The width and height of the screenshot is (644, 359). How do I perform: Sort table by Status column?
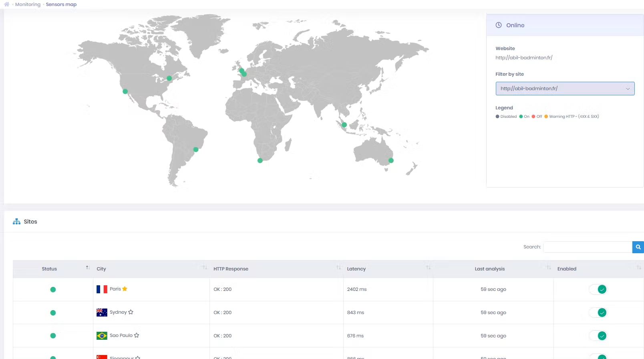pos(50,269)
